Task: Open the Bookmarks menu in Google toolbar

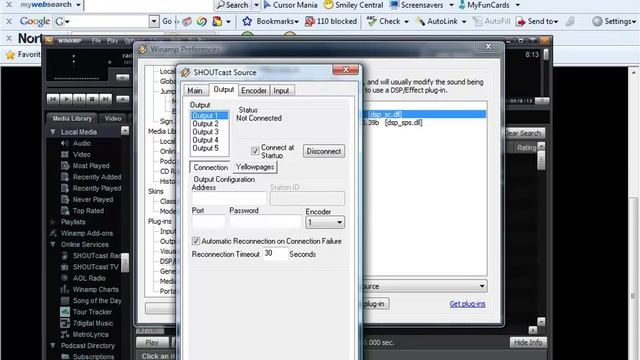Action: click(271, 21)
